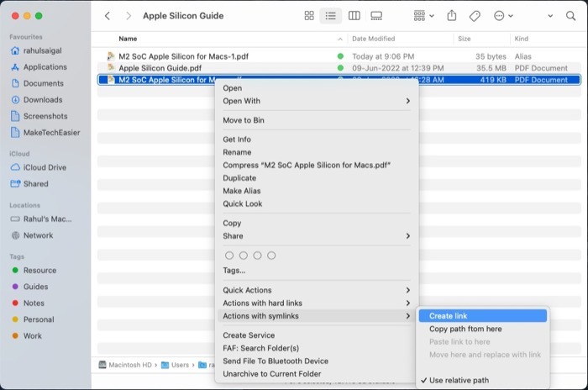Expand the Open With submenu
The width and height of the screenshot is (588, 390).
[x=317, y=101]
